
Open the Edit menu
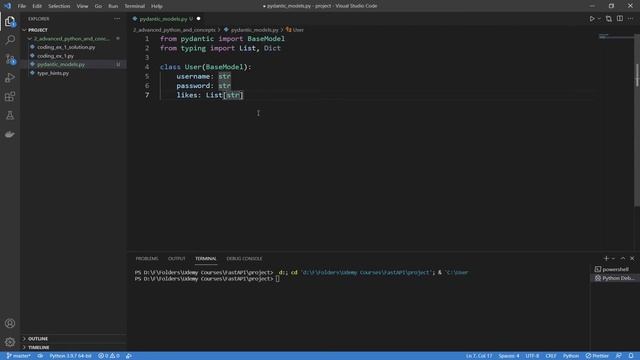[37, 6]
